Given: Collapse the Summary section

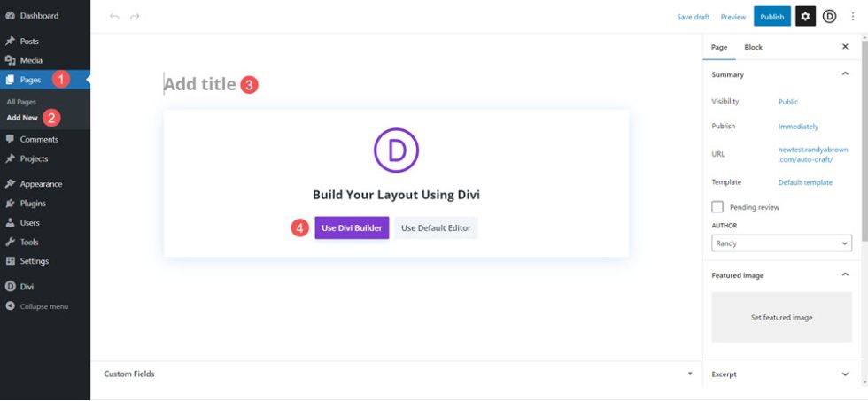Looking at the screenshot, I should click(844, 74).
